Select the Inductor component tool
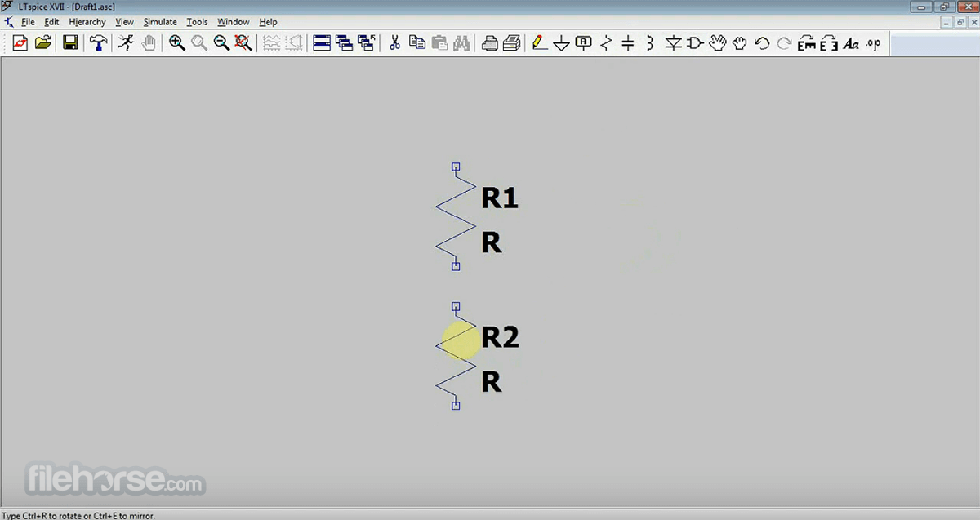This screenshot has width=980, height=520. 650,43
